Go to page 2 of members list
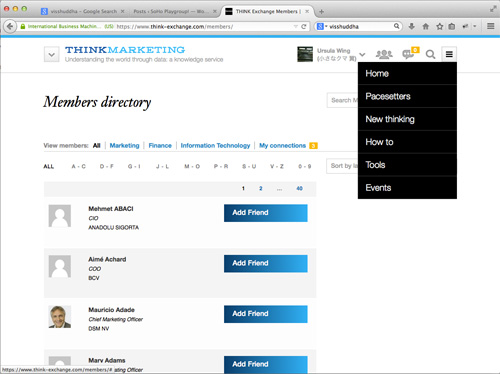Screen dimensions: 500x374 pyautogui.click(x=261, y=188)
